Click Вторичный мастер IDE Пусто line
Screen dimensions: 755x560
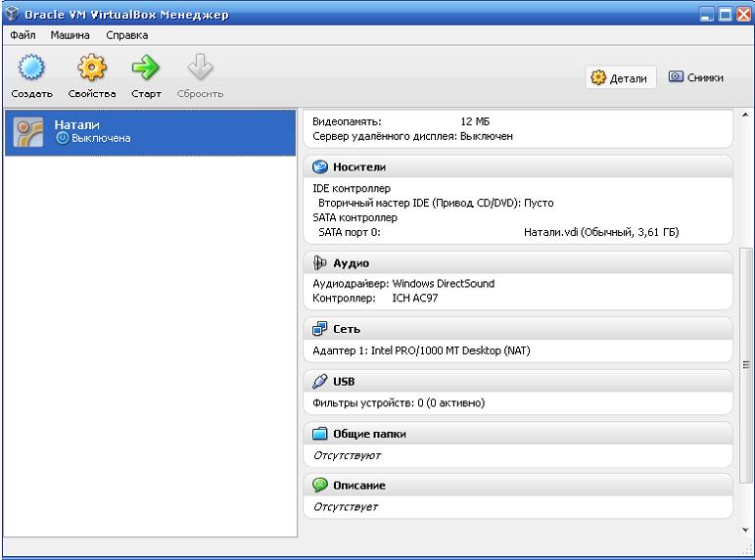pyautogui.click(x=436, y=203)
